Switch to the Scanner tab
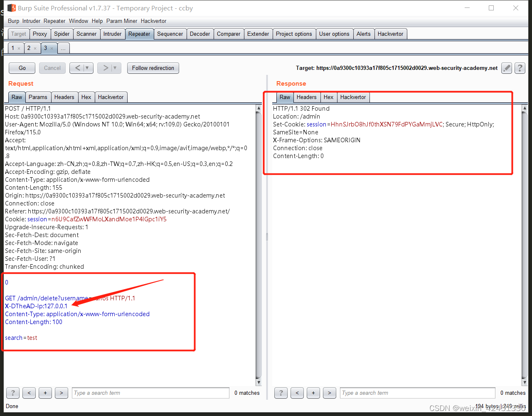The width and height of the screenshot is (532, 416). click(x=86, y=34)
